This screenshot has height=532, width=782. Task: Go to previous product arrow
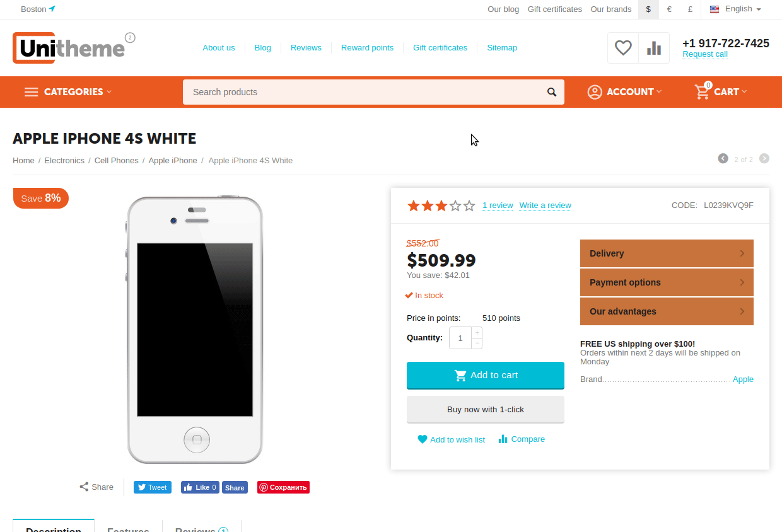(x=723, y=158)
